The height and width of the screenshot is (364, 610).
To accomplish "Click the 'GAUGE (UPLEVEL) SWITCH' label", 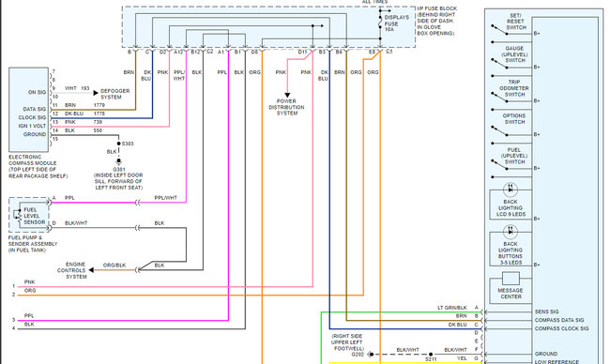I will coord(514,54).
